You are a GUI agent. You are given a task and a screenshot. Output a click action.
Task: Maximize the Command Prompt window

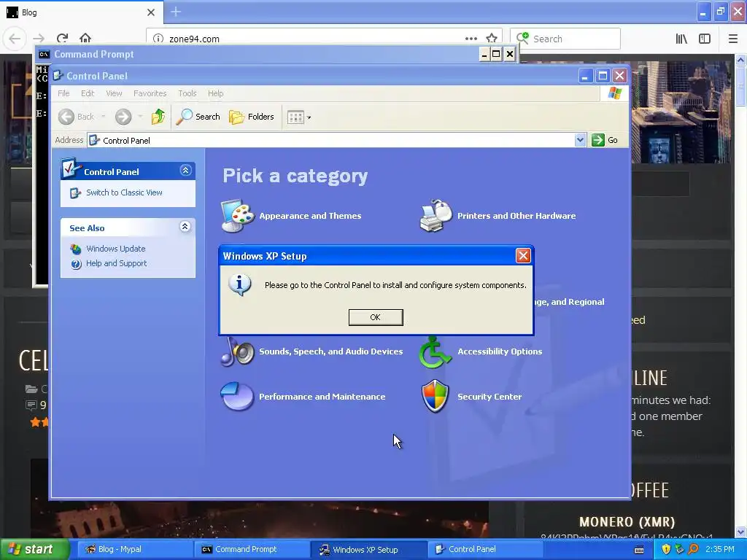[x=496, y=54]
